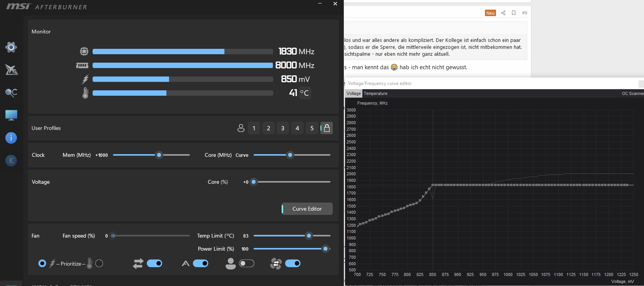The image size is (644, 286).
Task: Select user profile 4
Action: (x=297, y=128)
